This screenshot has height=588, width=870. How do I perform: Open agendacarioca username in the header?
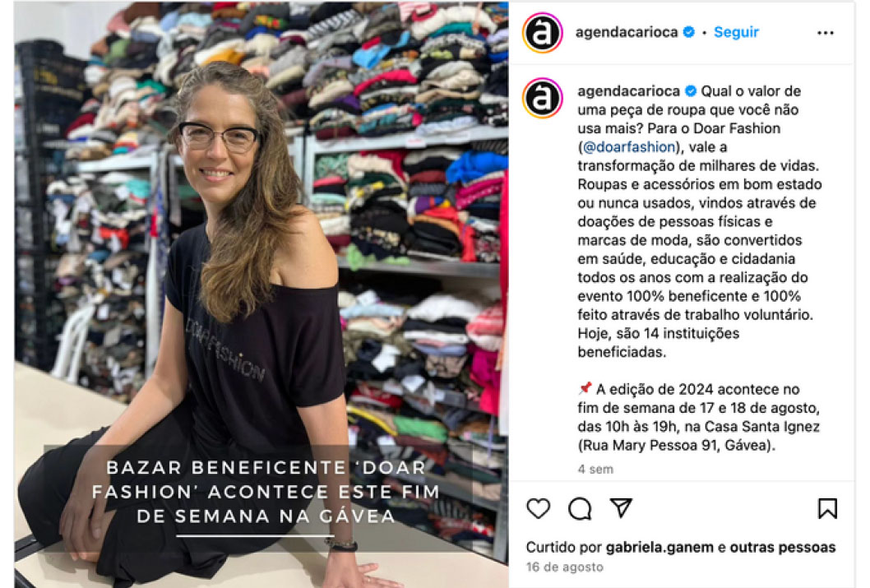coord(627,32)
